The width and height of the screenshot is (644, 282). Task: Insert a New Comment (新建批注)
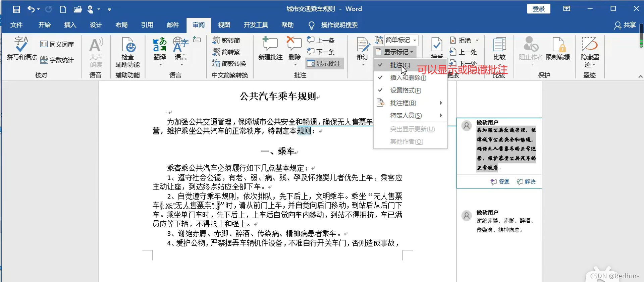[x=270, y=49]
